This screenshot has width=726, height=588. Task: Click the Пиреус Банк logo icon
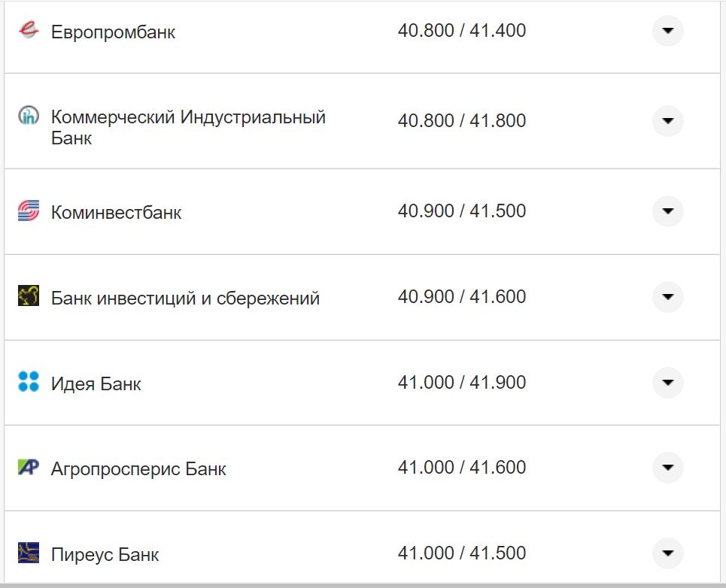[x=29, y=553]
